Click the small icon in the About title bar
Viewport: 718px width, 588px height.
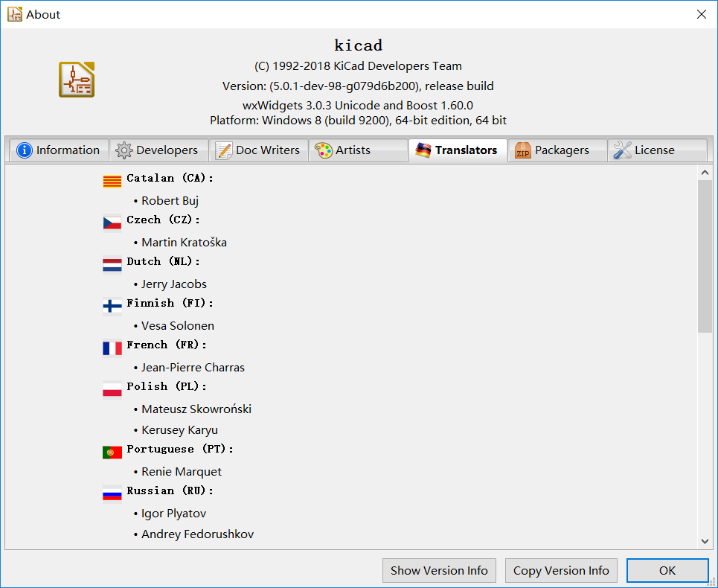pyautogui.click(x=15, y=14)
